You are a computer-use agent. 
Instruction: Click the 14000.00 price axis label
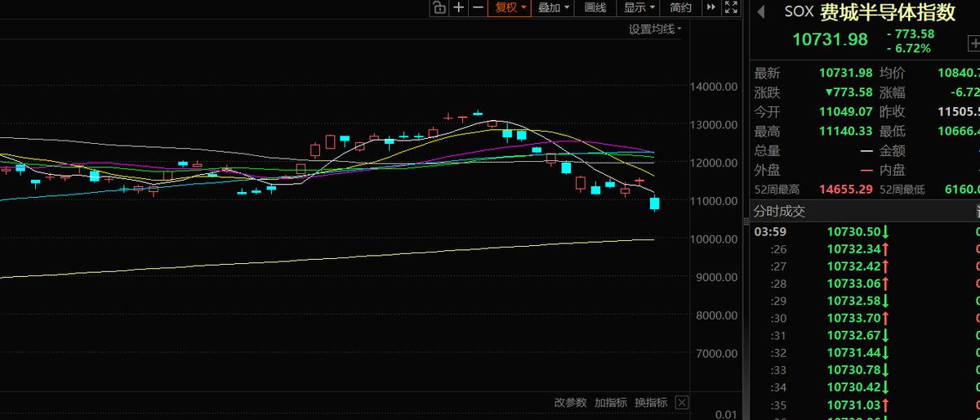(x=715, y=86)
